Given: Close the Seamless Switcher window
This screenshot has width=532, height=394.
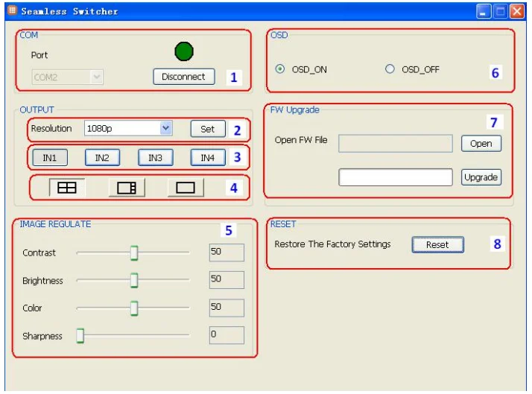Looking at the screenshot, I should [x=517, y=11].
